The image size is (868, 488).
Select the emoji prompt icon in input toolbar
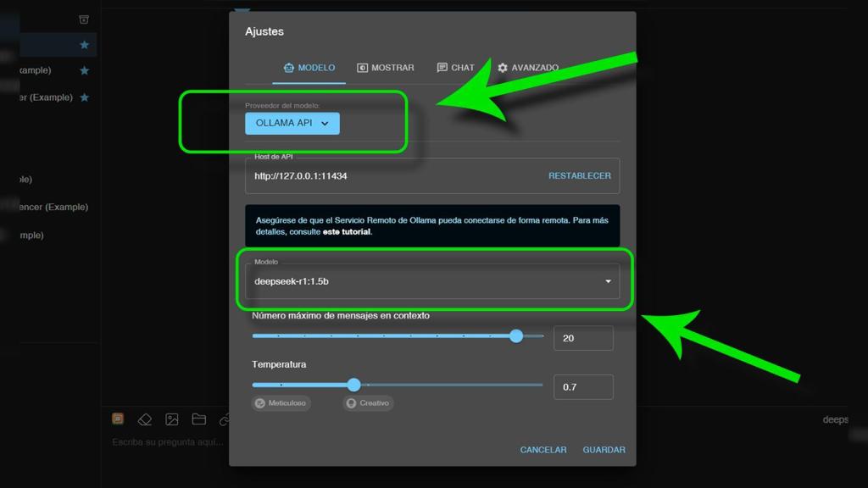(x=117, y=418)
